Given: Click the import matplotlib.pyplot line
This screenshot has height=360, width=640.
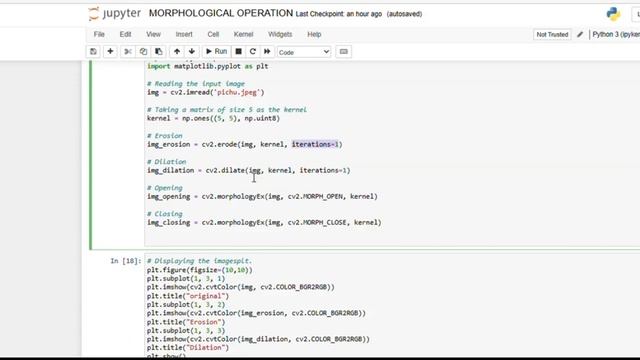Looking at the screenshot, I should point(207,66).
